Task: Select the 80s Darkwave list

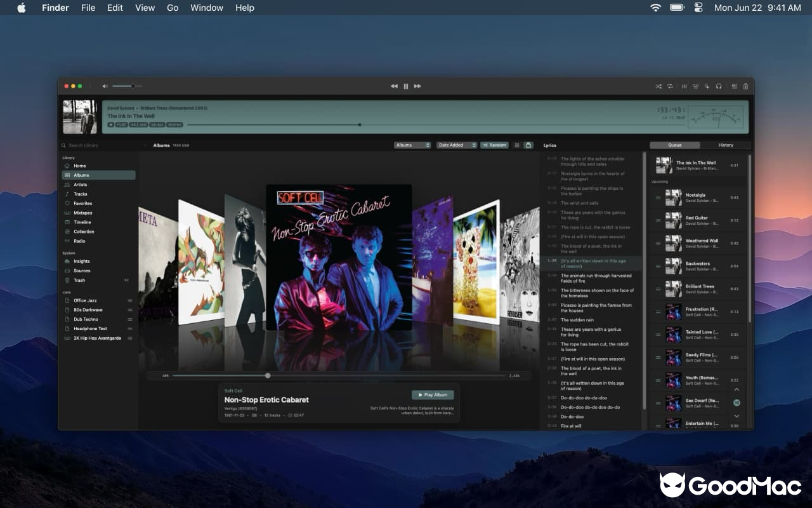Action: pos(98,310)
